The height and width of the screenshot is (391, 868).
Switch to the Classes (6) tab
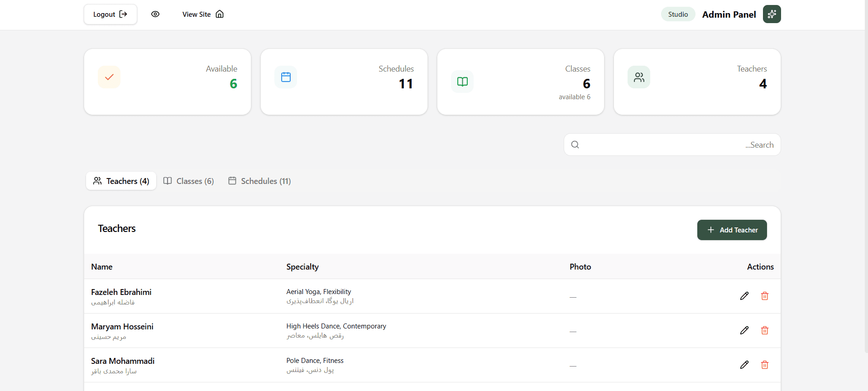[188, 181]
